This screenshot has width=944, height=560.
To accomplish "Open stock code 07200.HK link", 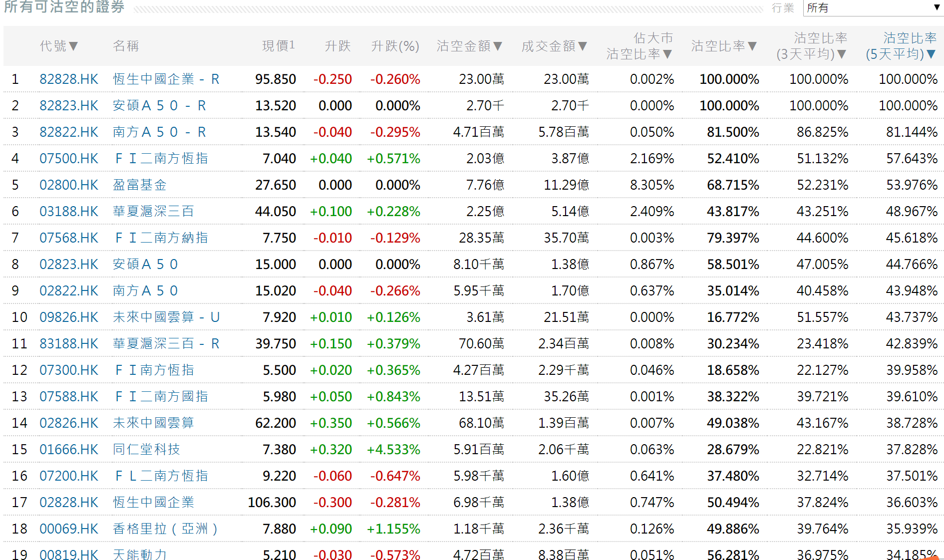I will point(69,476).
